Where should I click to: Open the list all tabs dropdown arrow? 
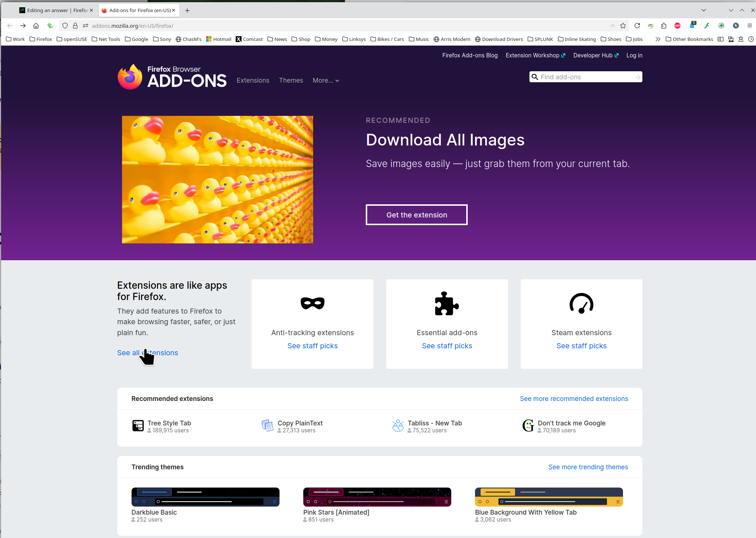[704, 10]
